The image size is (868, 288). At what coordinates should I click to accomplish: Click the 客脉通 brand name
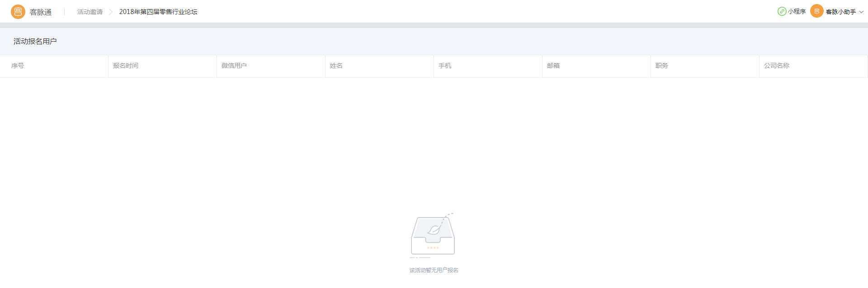tap(41, 12)
